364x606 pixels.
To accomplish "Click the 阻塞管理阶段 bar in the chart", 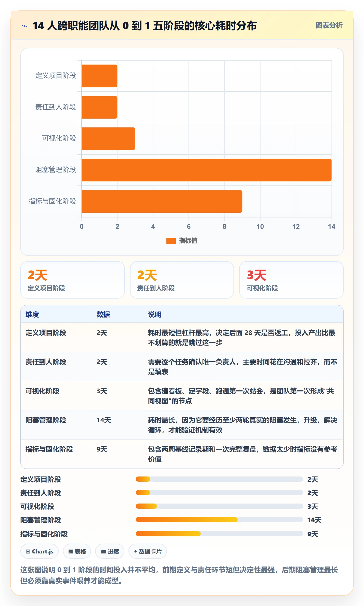I will pos(207,170).
